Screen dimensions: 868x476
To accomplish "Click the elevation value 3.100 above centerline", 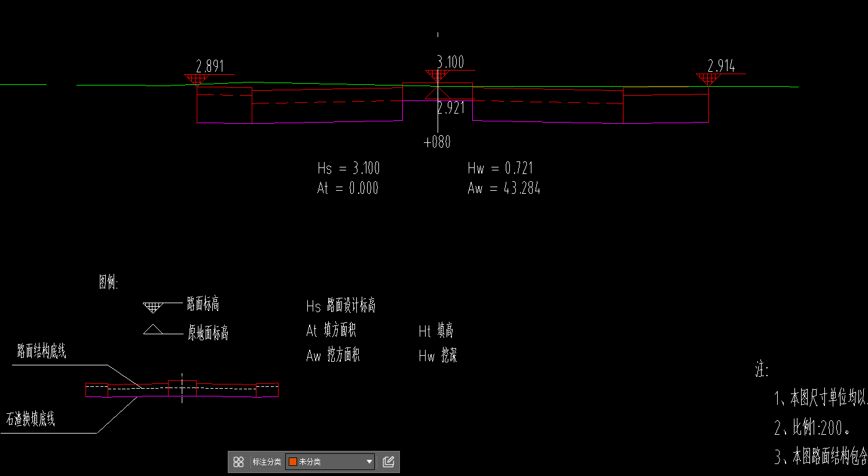I will tap(450, 62).
